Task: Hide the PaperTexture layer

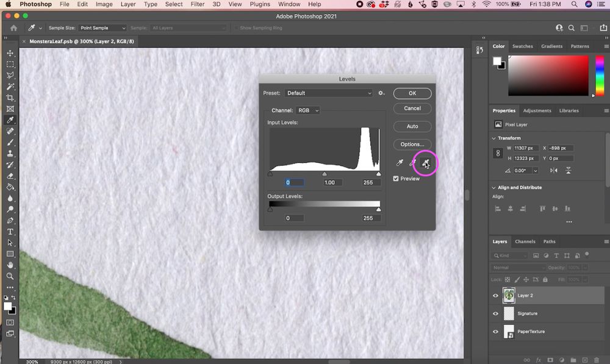Action: point(496,331)
